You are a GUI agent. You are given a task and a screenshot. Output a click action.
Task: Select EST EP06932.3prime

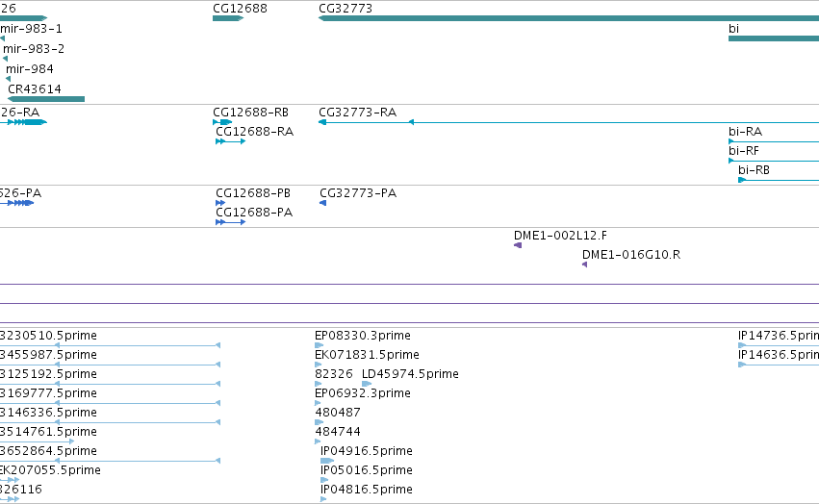(318, 403)
